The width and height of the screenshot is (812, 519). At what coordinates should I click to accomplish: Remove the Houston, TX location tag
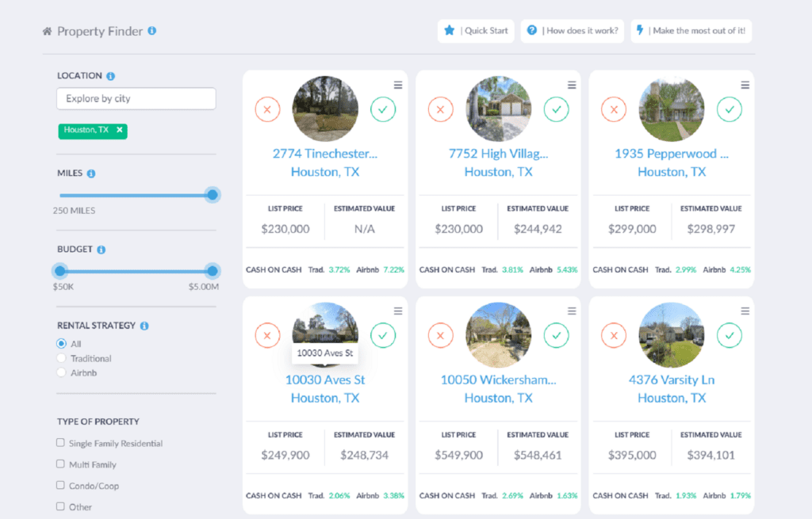pos(121,132)
